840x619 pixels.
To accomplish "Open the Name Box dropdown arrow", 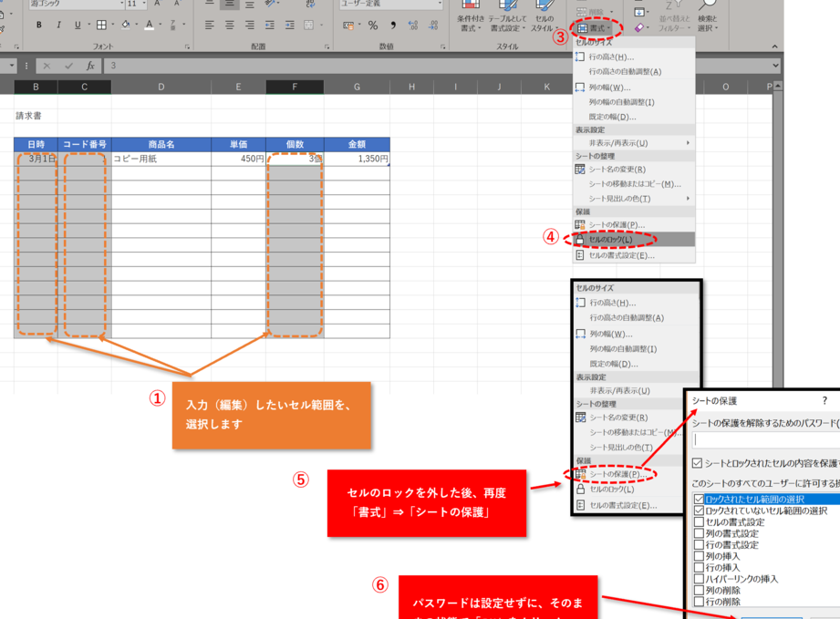I will coord(12,66).
